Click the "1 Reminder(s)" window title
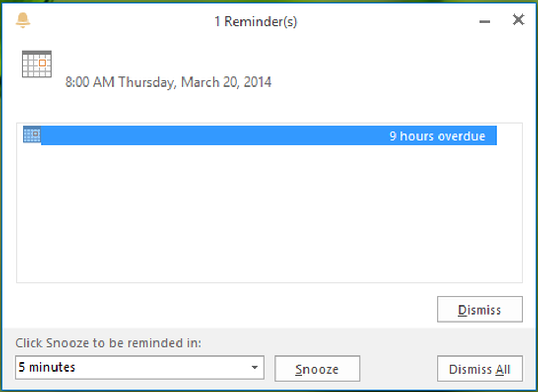Viewport: 538px width, 392px height. 256,22
